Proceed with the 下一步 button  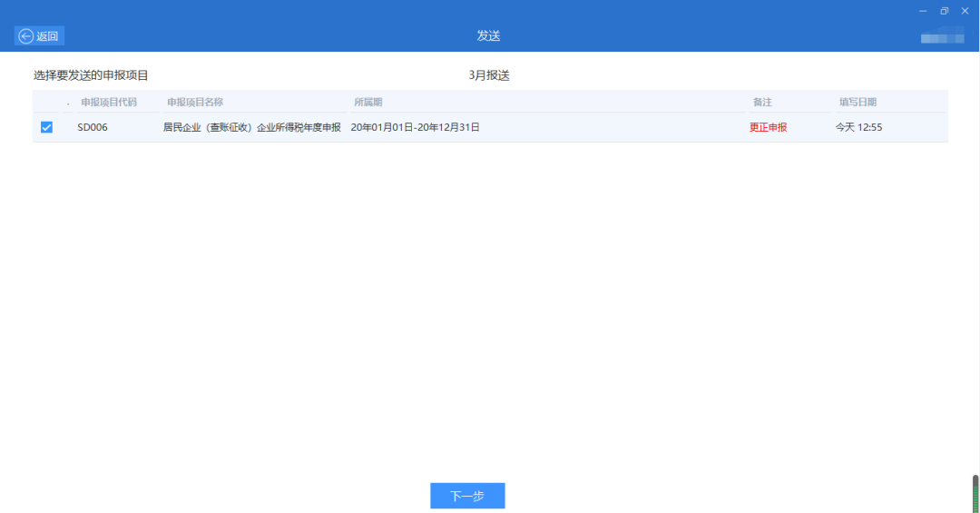click(x=467, y=496)
